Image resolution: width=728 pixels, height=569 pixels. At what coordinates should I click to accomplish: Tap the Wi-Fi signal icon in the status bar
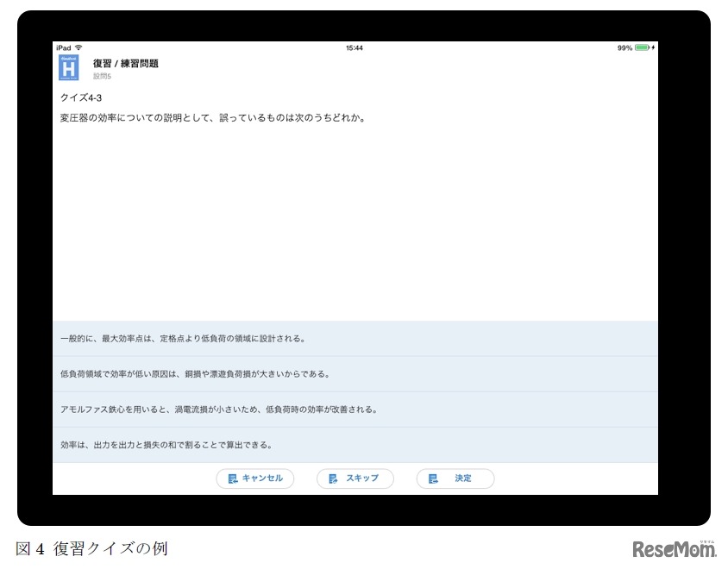coord(78,48)
